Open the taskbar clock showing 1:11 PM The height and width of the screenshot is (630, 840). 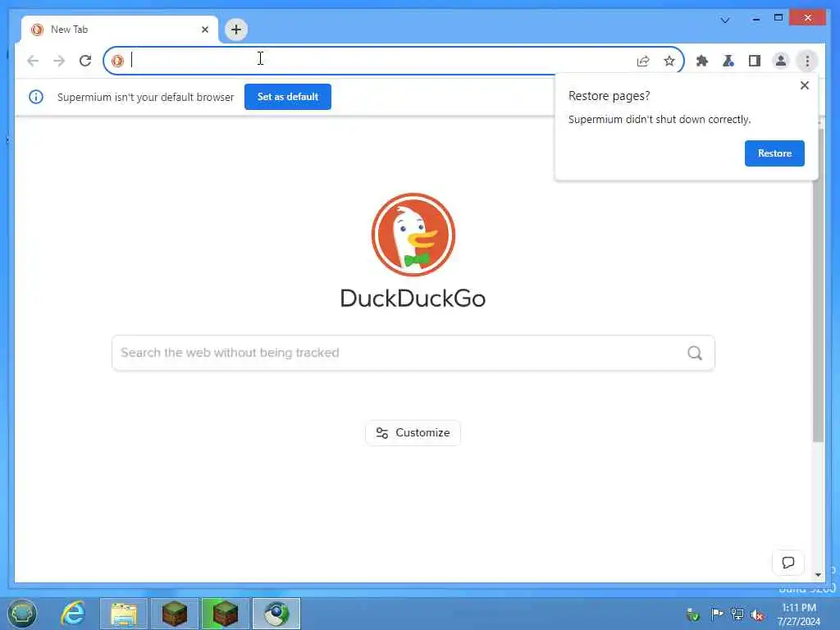(799, 614)
